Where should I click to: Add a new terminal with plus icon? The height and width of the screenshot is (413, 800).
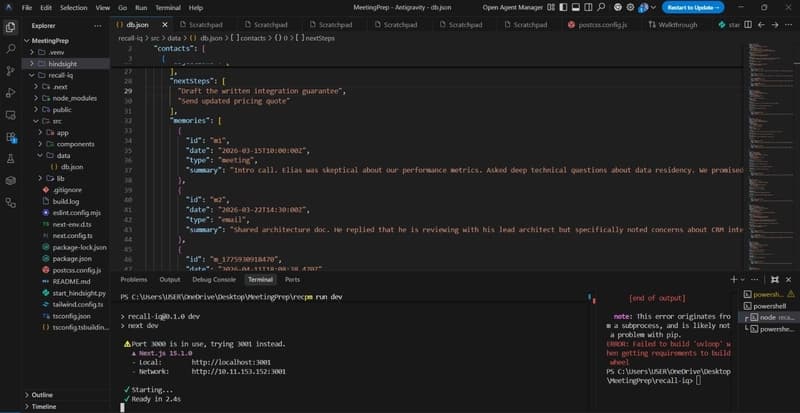pos(733,279)
